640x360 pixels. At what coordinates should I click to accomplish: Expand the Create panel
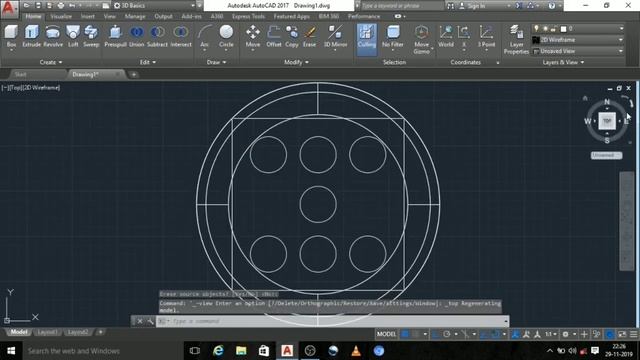[x=51, y=62]
